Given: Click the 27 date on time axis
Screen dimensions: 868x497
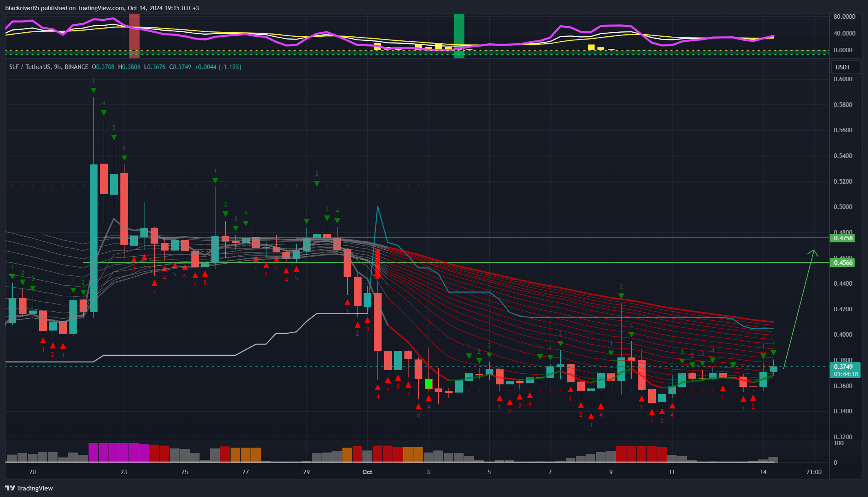Looking at the screenshot, I should [245, 472].
